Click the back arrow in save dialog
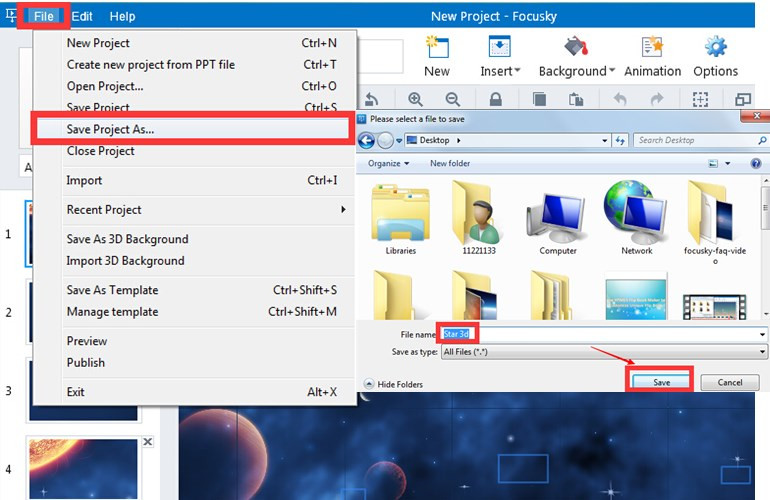This screenshot has height=500, width=770. coord(366,140)
